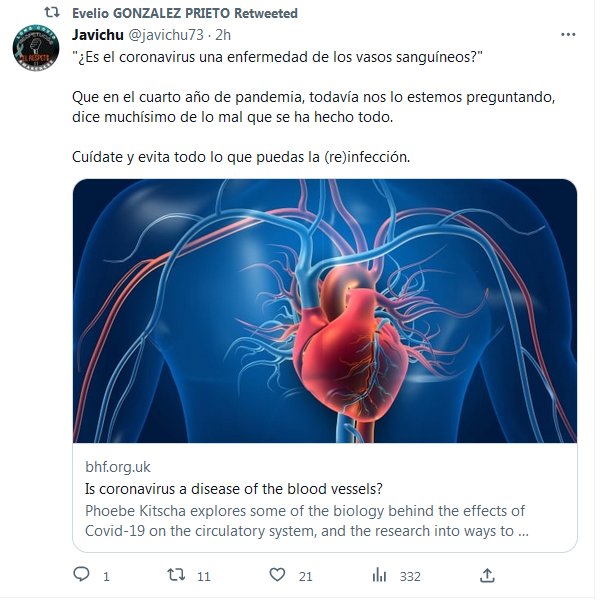Click the bhf.org.uk domain link
Viewport: 600px width, 600px height.
[x=120, y=467]
